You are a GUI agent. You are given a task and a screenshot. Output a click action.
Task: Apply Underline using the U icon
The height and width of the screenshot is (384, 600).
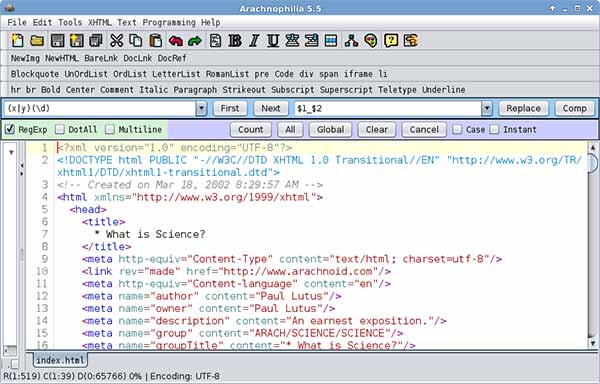coord(273,41)
